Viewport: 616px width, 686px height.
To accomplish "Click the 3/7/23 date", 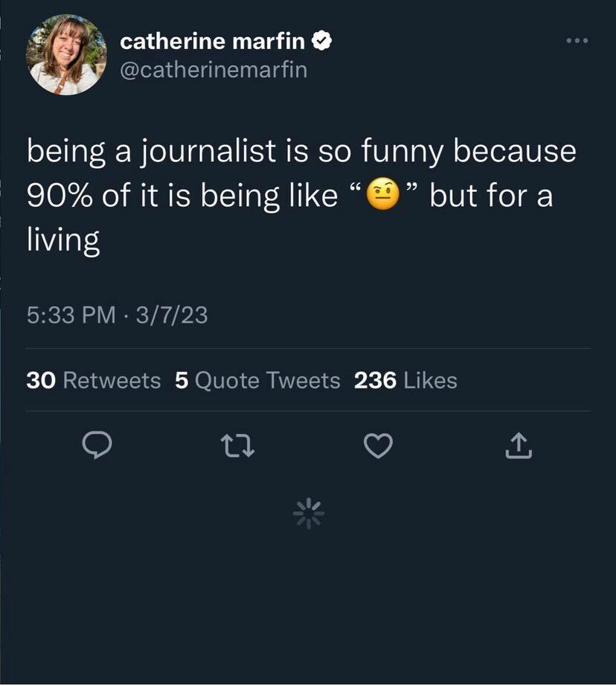I will click(x=172, y=316).
